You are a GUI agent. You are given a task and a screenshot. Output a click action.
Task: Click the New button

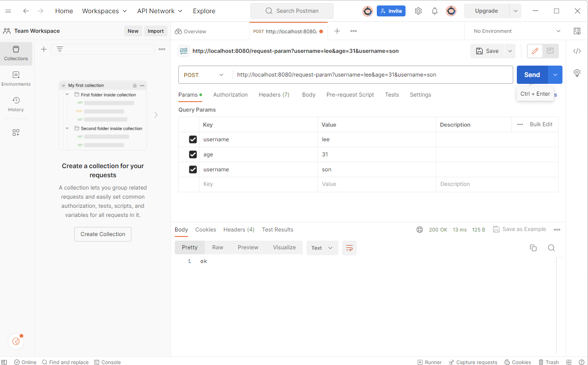133,31
